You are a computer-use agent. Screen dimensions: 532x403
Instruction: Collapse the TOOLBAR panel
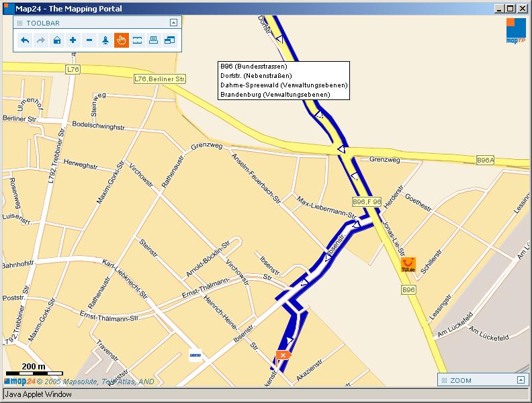click(173, 22)
